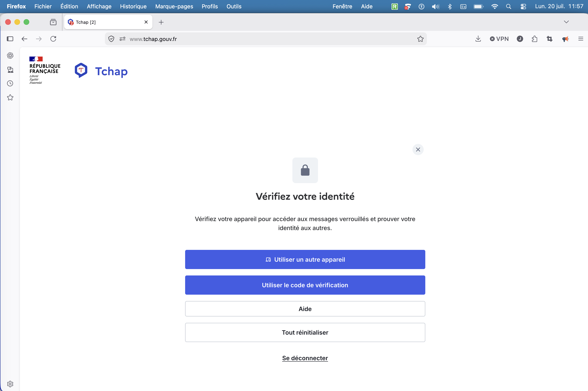This screenshot has width=588, height=391.
Task: Click the battery status icon
Action: tap(478, 6)
